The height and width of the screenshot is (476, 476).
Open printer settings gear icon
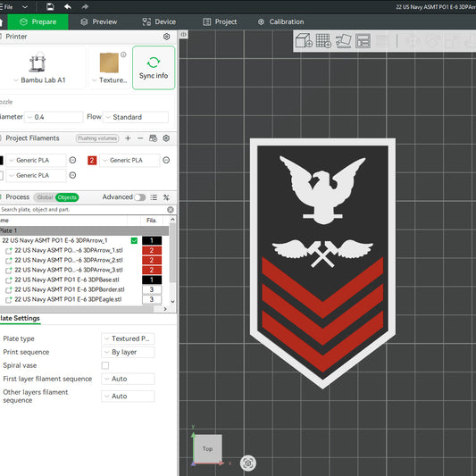tap(166, 37)
